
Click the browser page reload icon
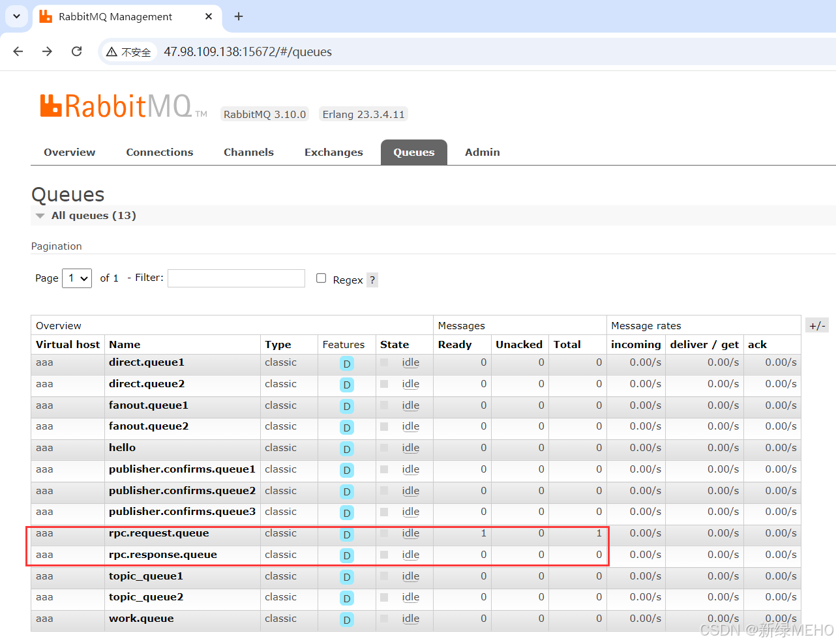76,51
